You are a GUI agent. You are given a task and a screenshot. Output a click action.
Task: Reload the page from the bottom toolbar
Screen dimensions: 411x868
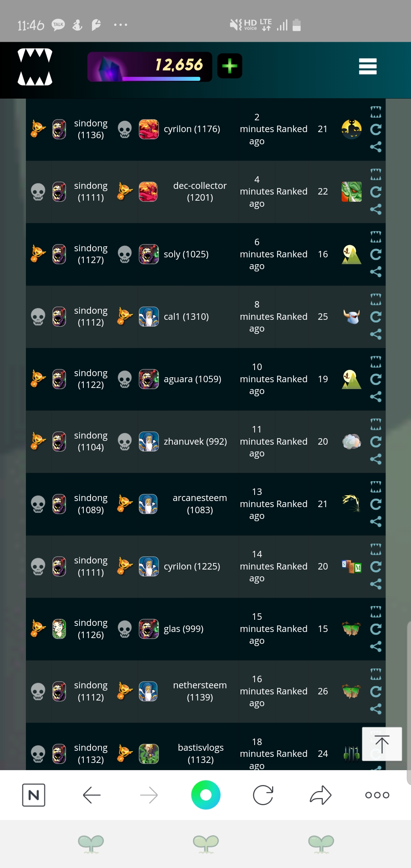click(x=263, y=795)
